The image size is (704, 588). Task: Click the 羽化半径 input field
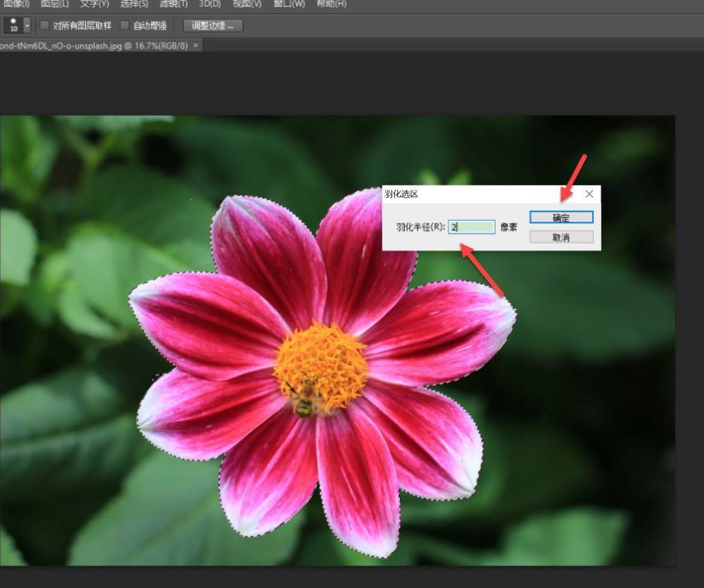(x=472, y=227)
